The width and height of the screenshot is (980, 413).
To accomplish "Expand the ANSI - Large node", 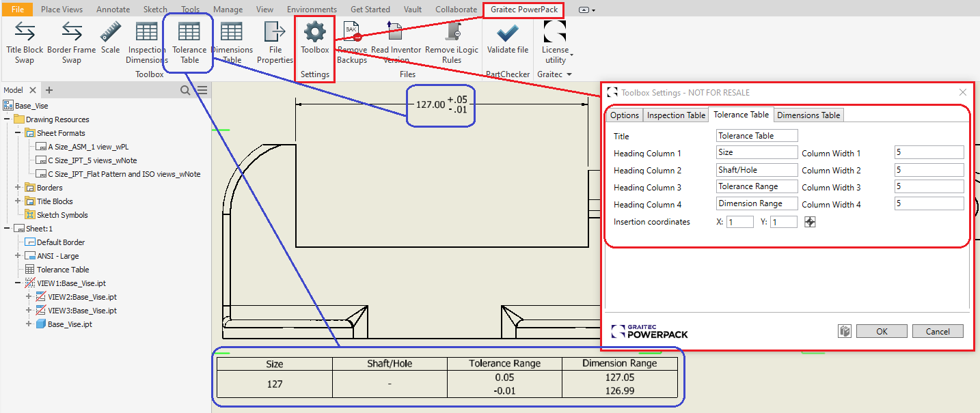I will tap(18, 256).
